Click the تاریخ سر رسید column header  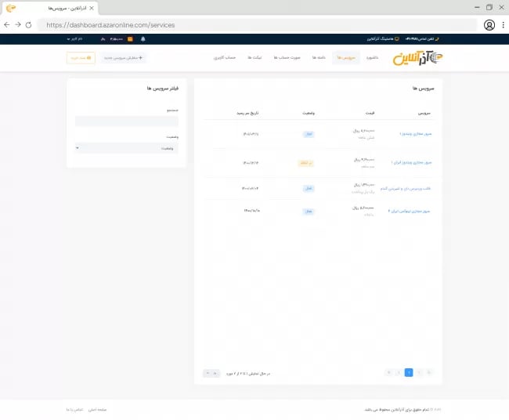[247, 113]
